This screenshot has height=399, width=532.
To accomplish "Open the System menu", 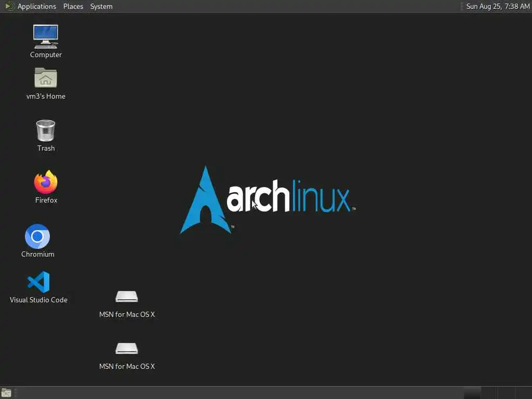I will tap(101, 6).
